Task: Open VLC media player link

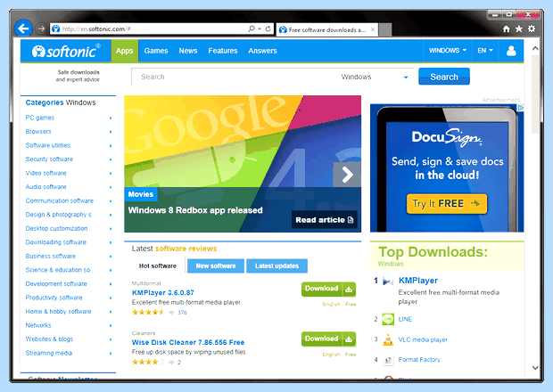Action: 423,339
